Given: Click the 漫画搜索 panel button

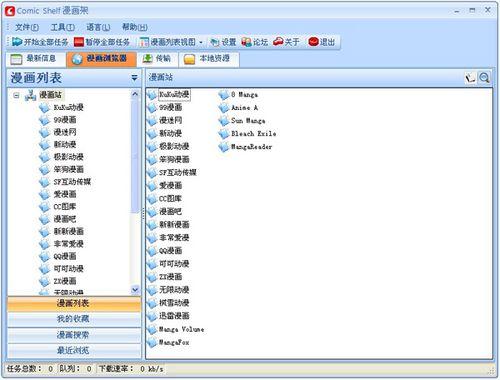Looking at the screenshot, I should tap(74, 335).
